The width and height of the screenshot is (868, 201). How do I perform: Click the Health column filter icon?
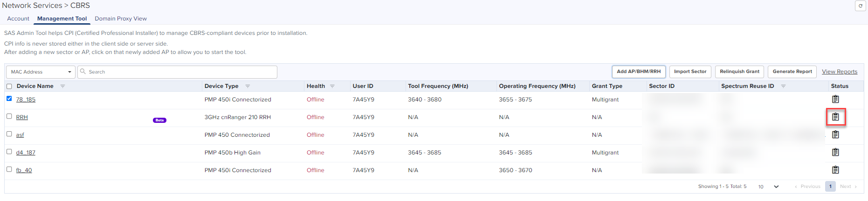point(332,86)
